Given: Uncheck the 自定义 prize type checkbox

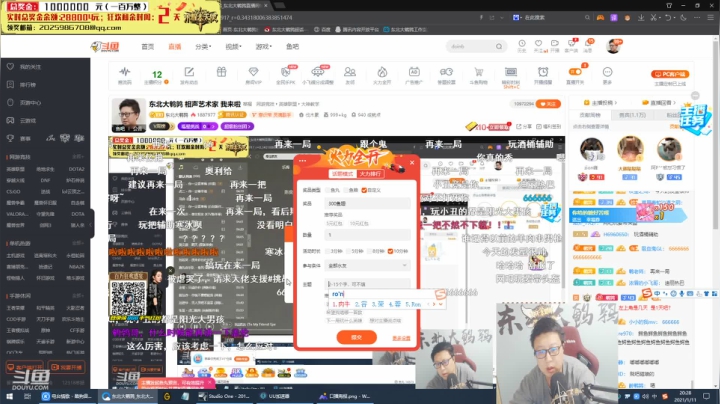Looking at the screenshot, I should coord(364,190).
